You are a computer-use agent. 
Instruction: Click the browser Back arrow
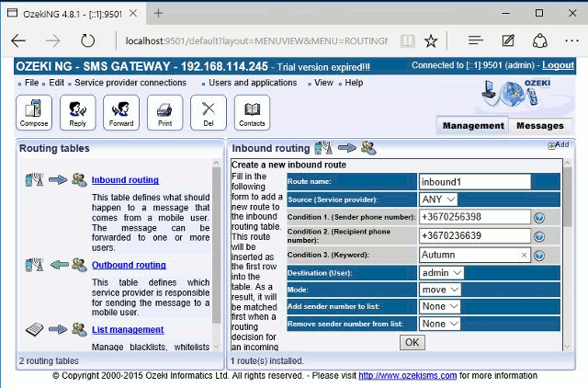(18, 40)
